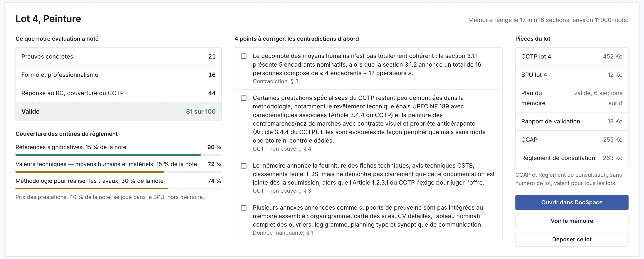
Task: Open the lot in DocSpace
Action: [572, 202]
